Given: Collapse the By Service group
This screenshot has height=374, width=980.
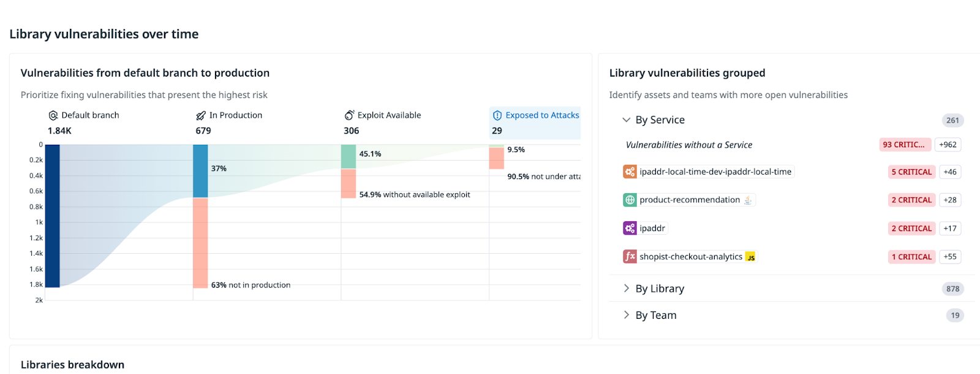Looking at the screenshot, I should (626, 120).
